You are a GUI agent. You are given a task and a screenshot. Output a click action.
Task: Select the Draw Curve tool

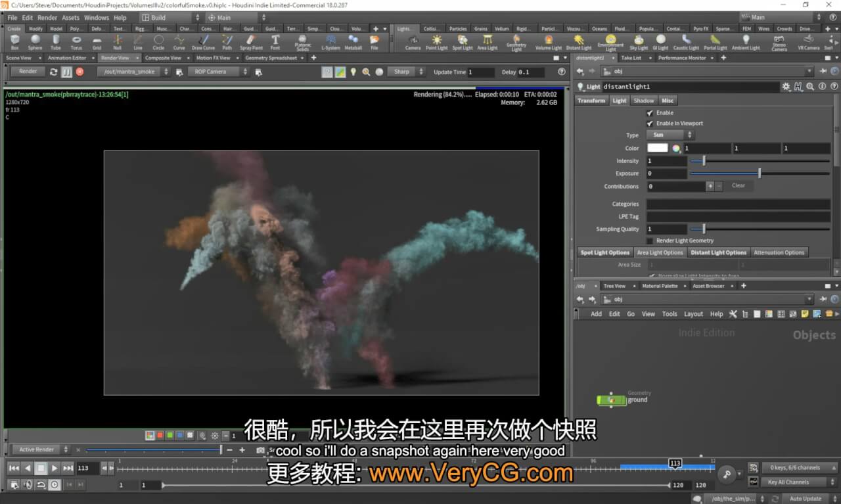(x=203, y=42)
